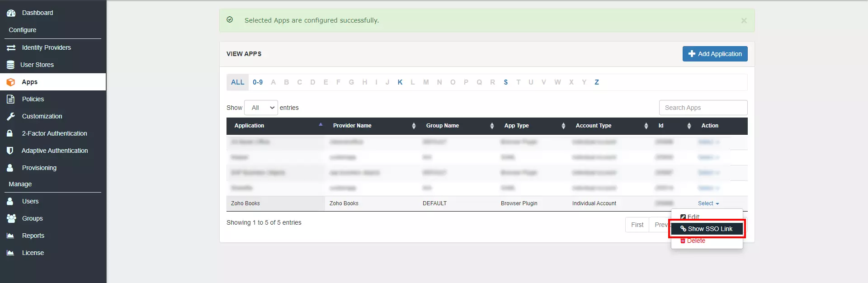
Task: Click the Add Application button
Action: (x=715, y=54)
